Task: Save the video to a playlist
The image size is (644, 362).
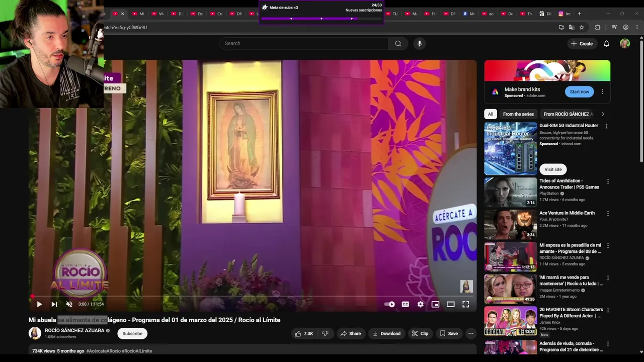Action: (449, 333)
